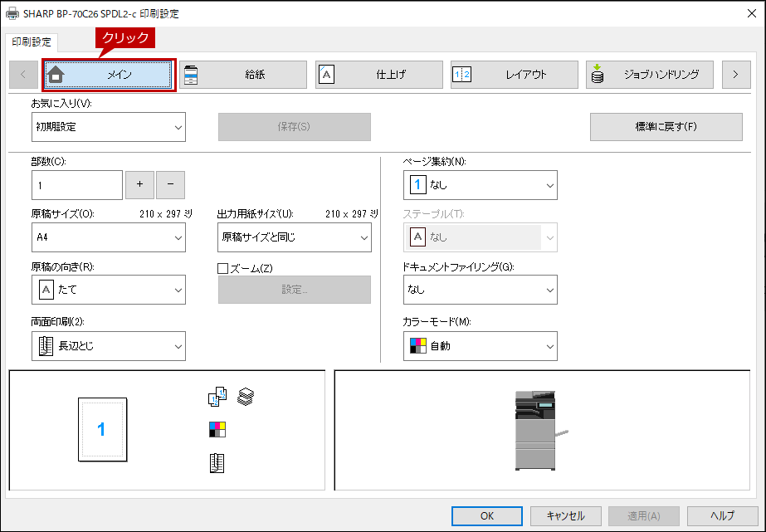Open the ページ集約 dropdown showing なし
766x532 pixels.
(481, 185)
